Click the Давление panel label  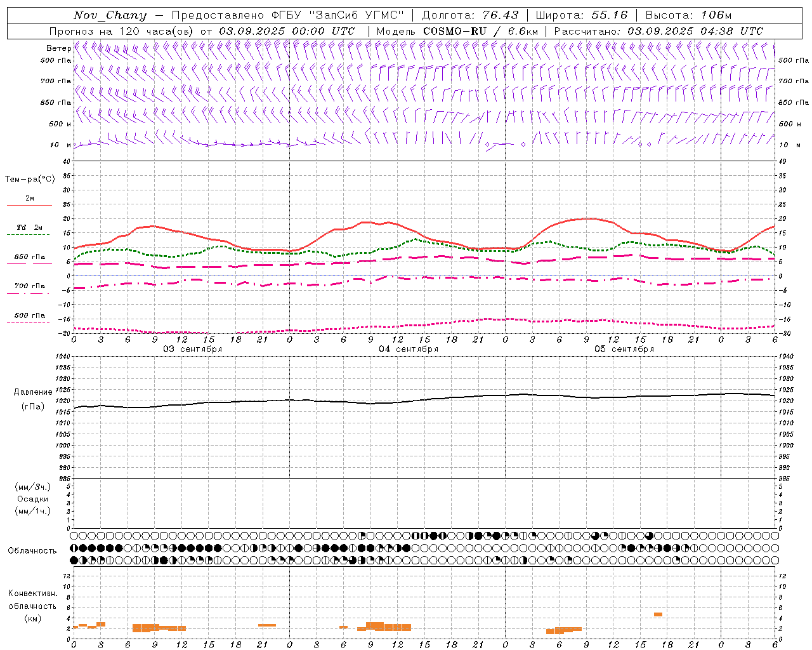(x=33, y=392)
